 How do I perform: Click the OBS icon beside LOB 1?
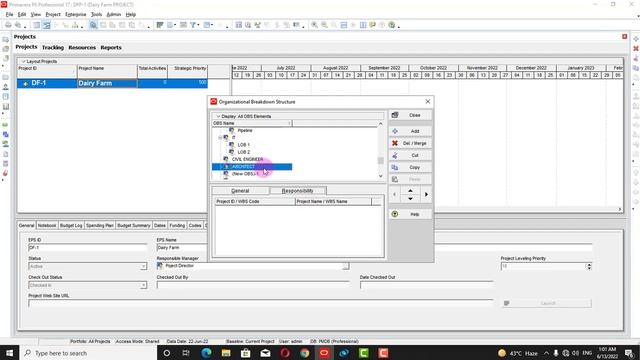click(x=231, y=144)
